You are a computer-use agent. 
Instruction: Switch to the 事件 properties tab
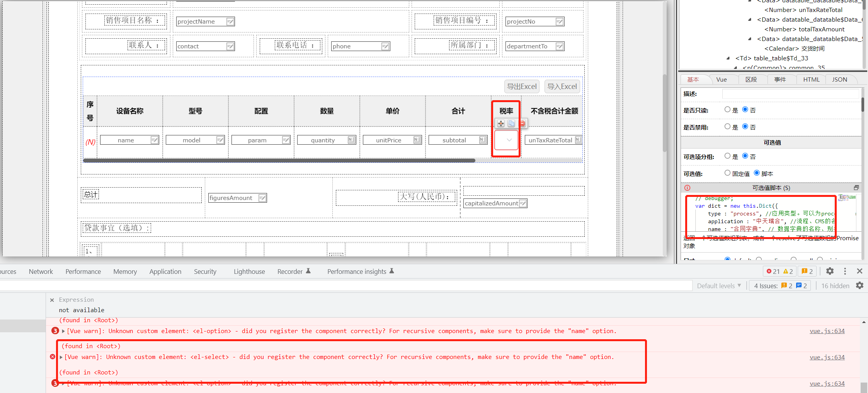pyautogui.click(x=780, y=79)
